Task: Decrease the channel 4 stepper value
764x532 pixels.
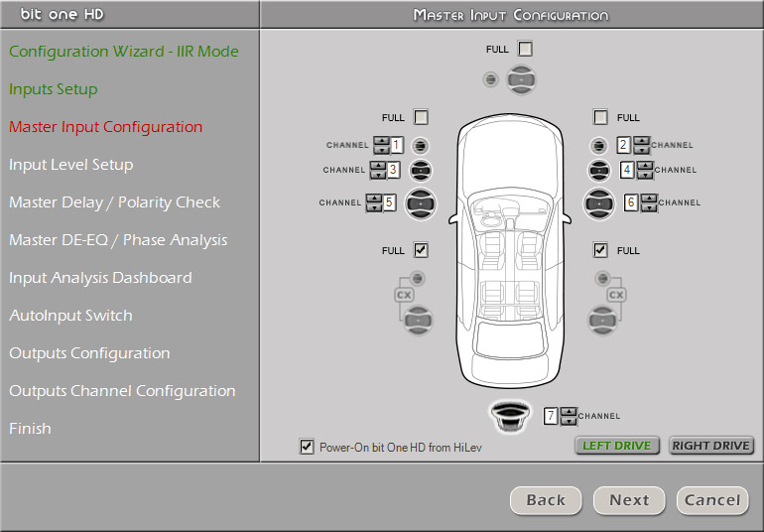Action: (645, 174)
